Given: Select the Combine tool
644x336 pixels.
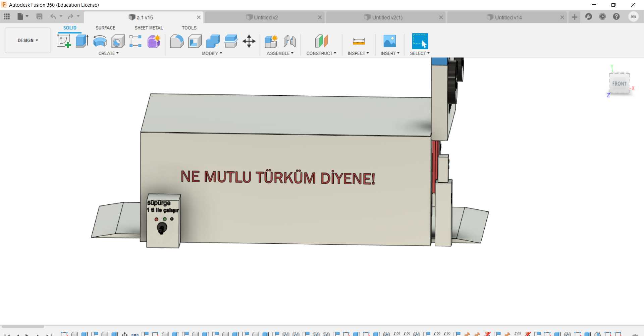Looking at the screenshot, I should [213, 41].
